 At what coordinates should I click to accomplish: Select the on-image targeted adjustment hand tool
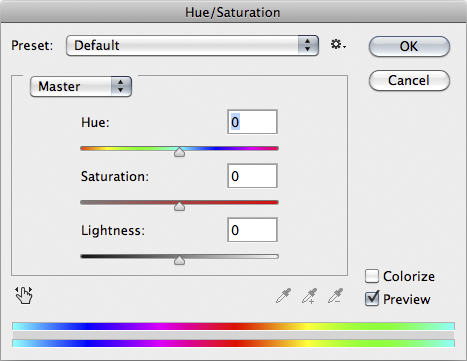tap(24, 295)
